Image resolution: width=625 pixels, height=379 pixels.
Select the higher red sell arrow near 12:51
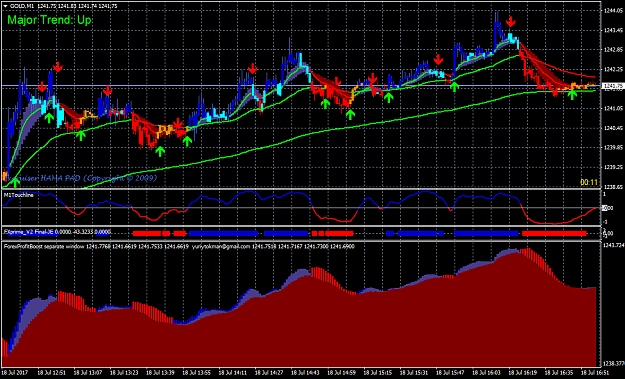point(58,67)
